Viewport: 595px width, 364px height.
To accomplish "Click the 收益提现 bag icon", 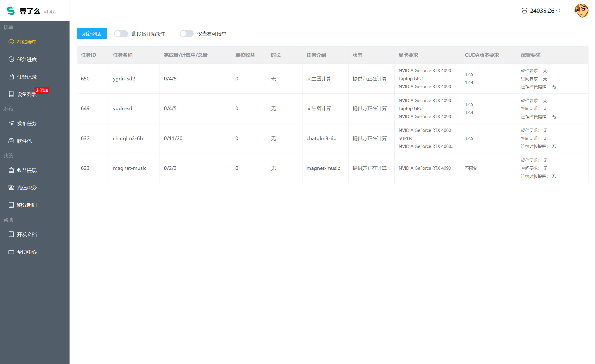I will (11, 170).
